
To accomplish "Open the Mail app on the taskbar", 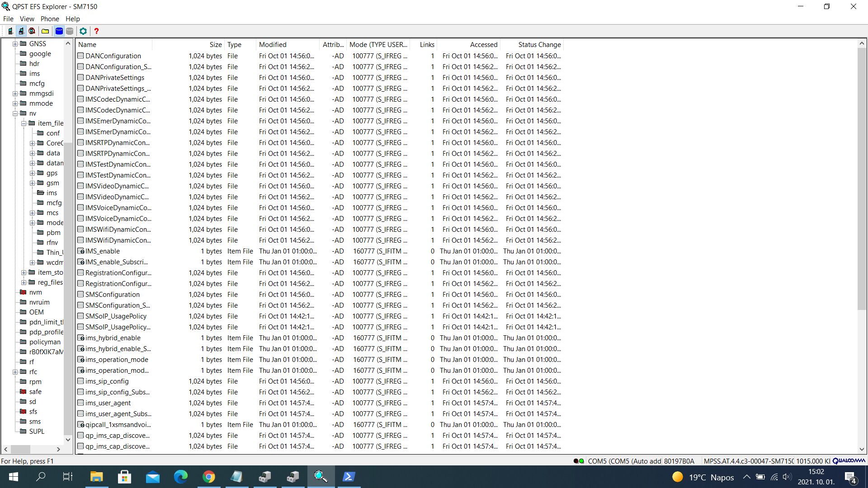I will [152, 477].
